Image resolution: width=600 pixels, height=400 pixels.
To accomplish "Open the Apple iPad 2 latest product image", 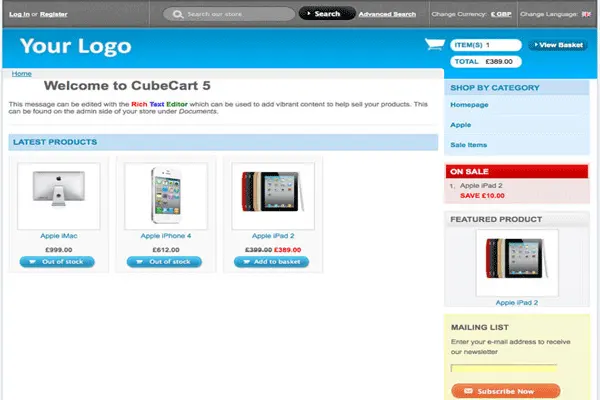I will [x=273, y=196].
